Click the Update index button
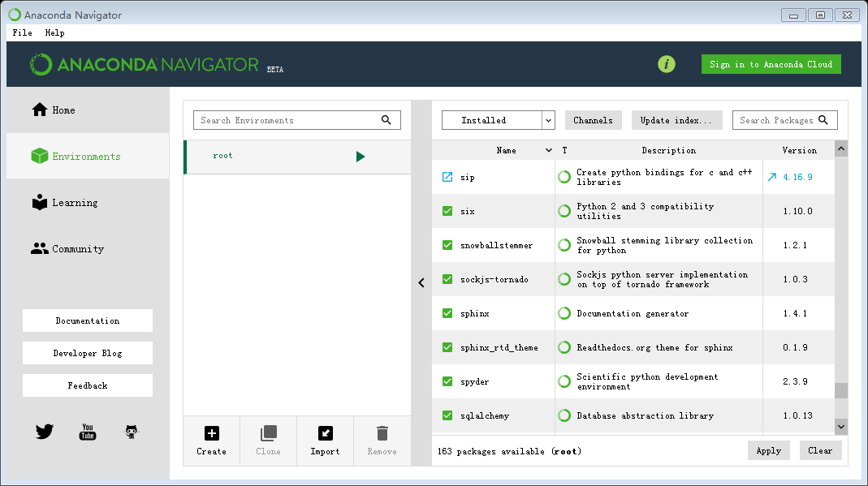The image size is (868, 486). pyautogui.click(x=676, y=120)
